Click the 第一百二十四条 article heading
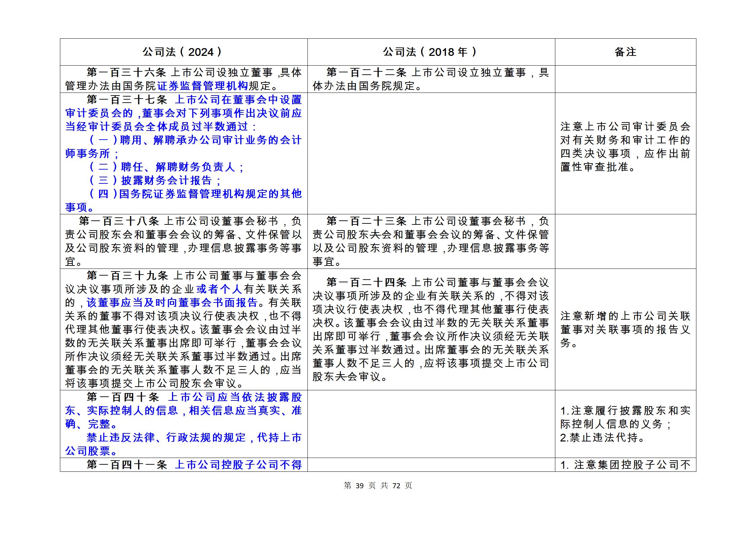The width and height of the screenshot is (756, 534). pos(366,282)
